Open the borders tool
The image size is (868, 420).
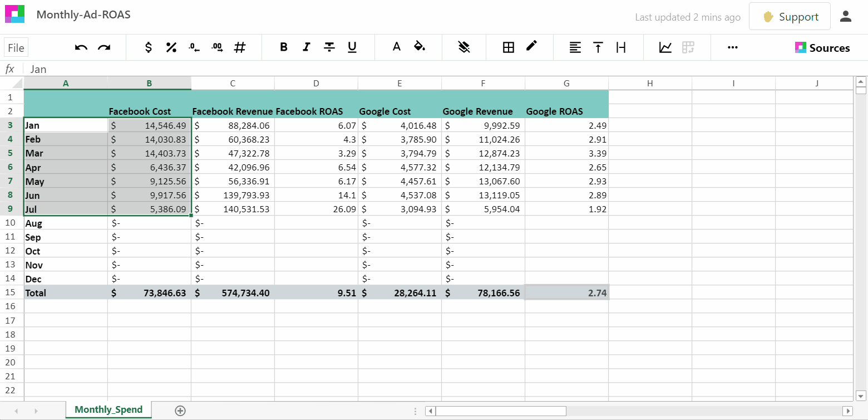pos(509,47)
